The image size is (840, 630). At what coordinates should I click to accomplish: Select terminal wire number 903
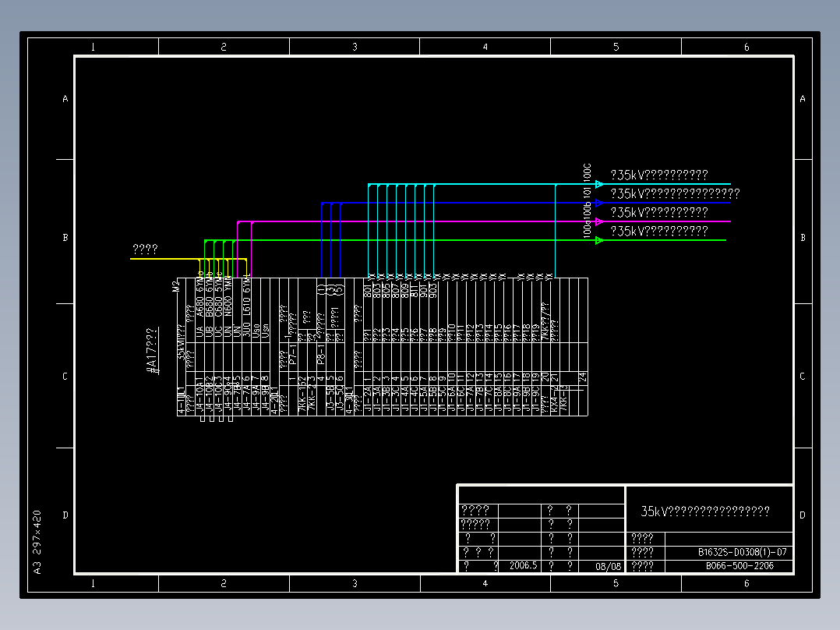[433, 291]
